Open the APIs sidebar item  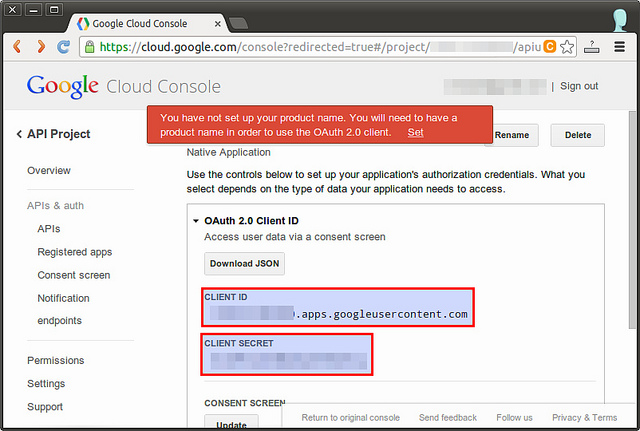pos(49,229)
